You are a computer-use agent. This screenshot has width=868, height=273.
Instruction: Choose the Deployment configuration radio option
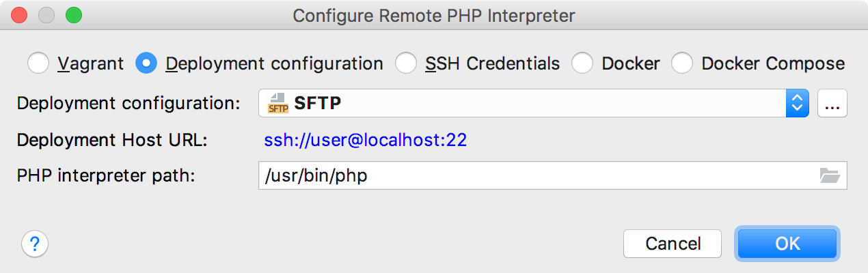point(147,64)
